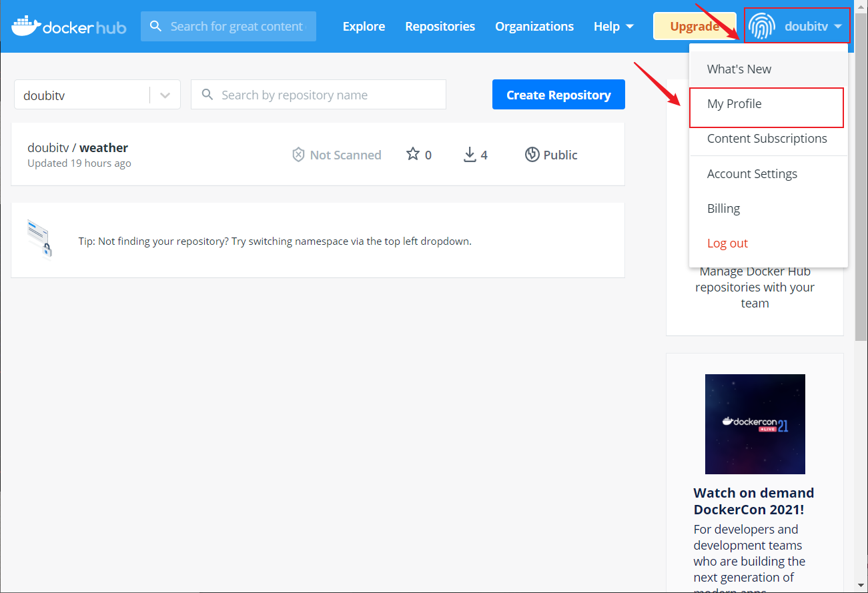Click the repository tip lock illustration
Image resolution: width=868 pixels, height=593 pixels.
39,239
